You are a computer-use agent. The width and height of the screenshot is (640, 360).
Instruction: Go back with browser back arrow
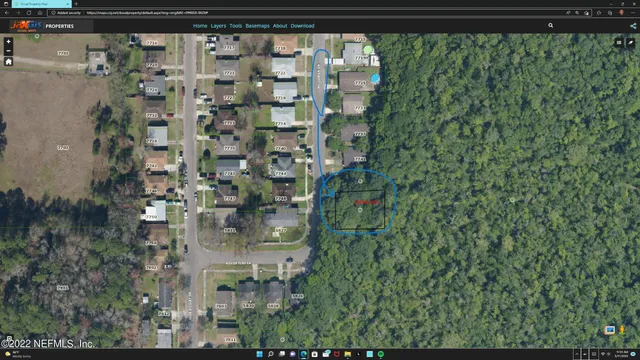click(x=7, y=13)
